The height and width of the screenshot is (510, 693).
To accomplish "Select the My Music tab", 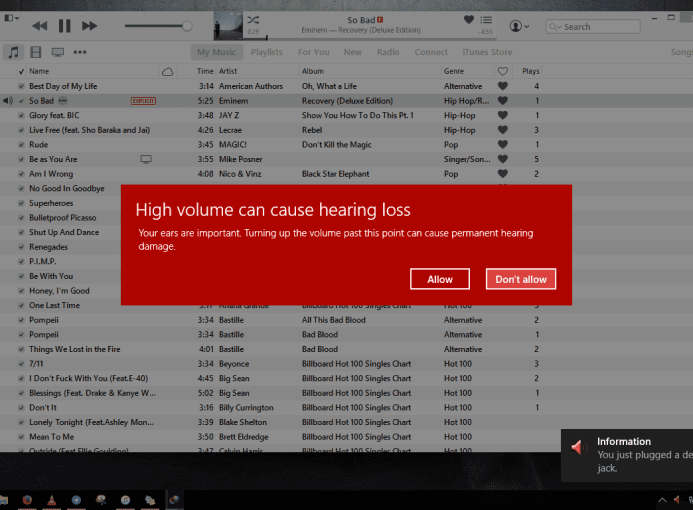I will point(217,52).
